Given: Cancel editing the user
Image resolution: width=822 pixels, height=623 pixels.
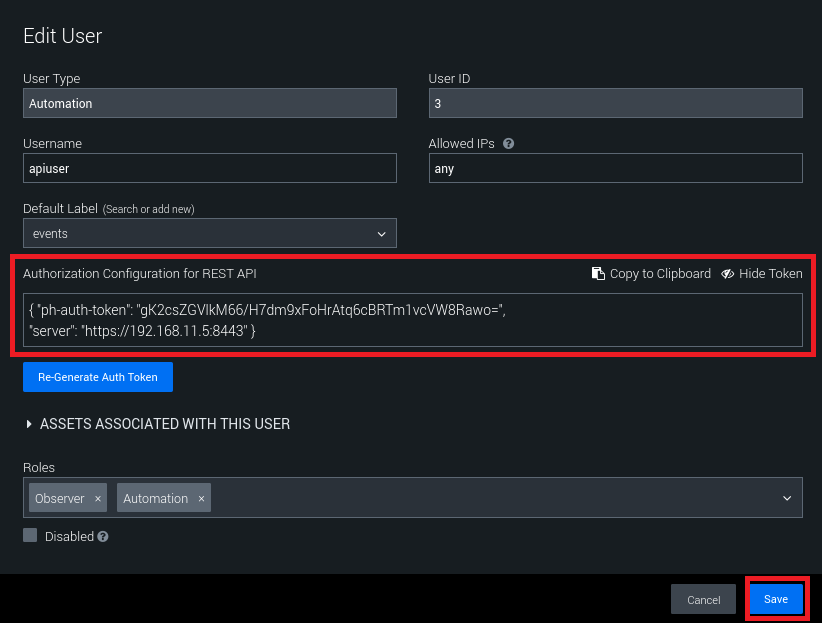Looking at the screenshot, I should click(x=704, y=600).
